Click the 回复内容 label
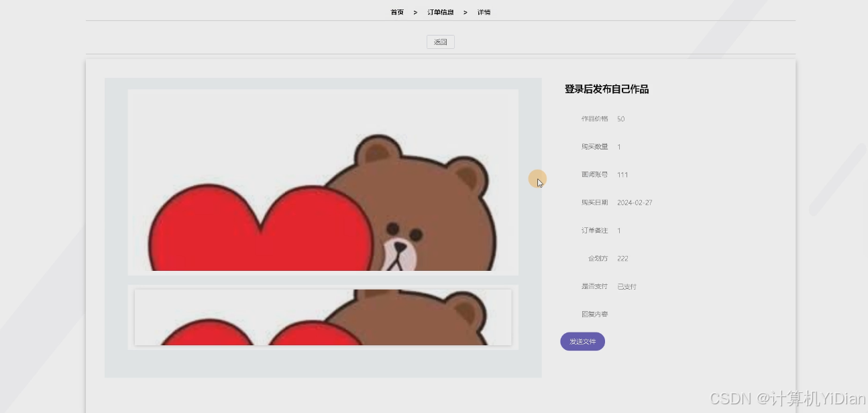Viewport: 868px width, 413px height. pos(594,314)
